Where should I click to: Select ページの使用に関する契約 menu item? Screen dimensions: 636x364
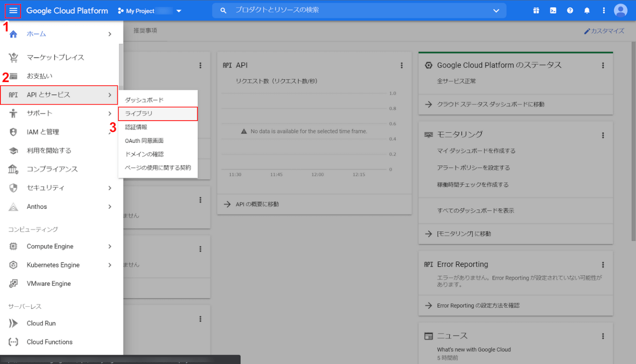coord(158,168)
